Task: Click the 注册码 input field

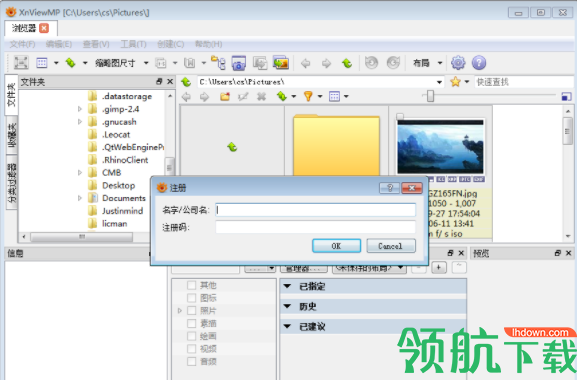Action: coord(316,227)
